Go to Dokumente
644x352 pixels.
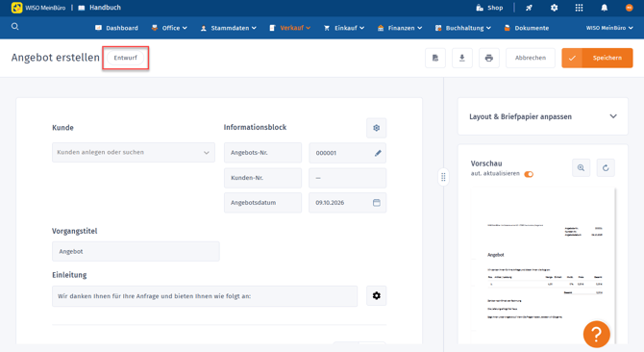(x=527, y=28)
